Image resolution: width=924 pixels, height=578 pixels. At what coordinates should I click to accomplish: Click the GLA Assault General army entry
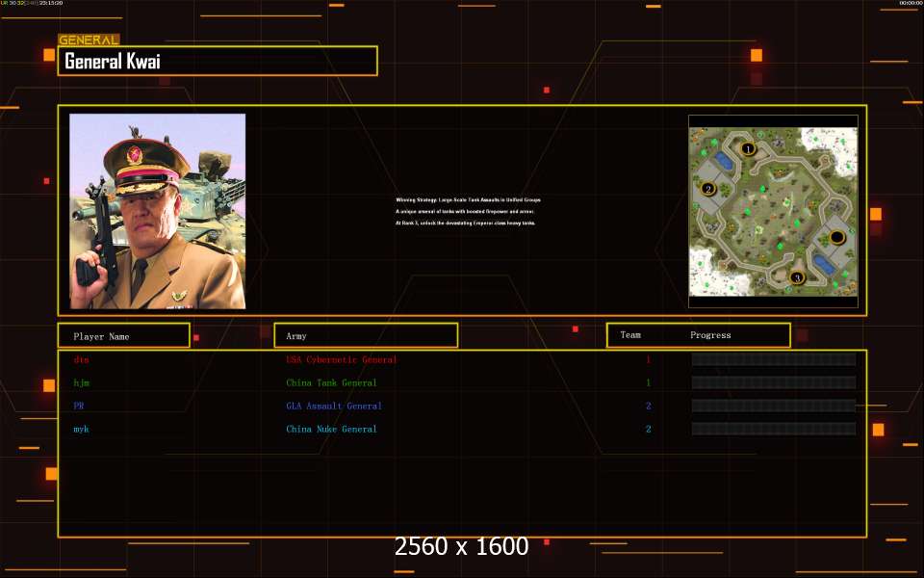(334, 407)
